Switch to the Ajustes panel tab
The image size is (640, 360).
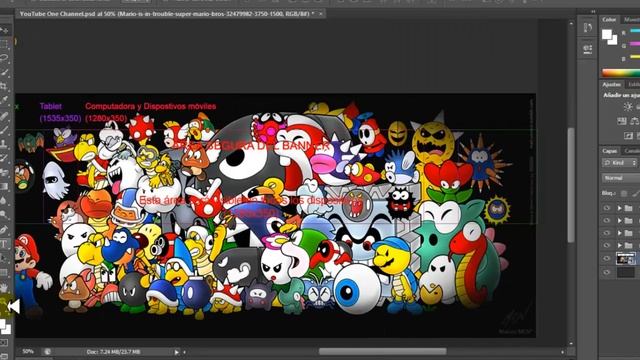[611, 84]
